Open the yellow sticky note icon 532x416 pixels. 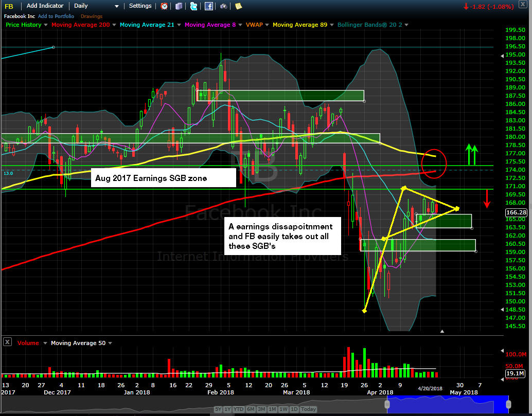239,6
